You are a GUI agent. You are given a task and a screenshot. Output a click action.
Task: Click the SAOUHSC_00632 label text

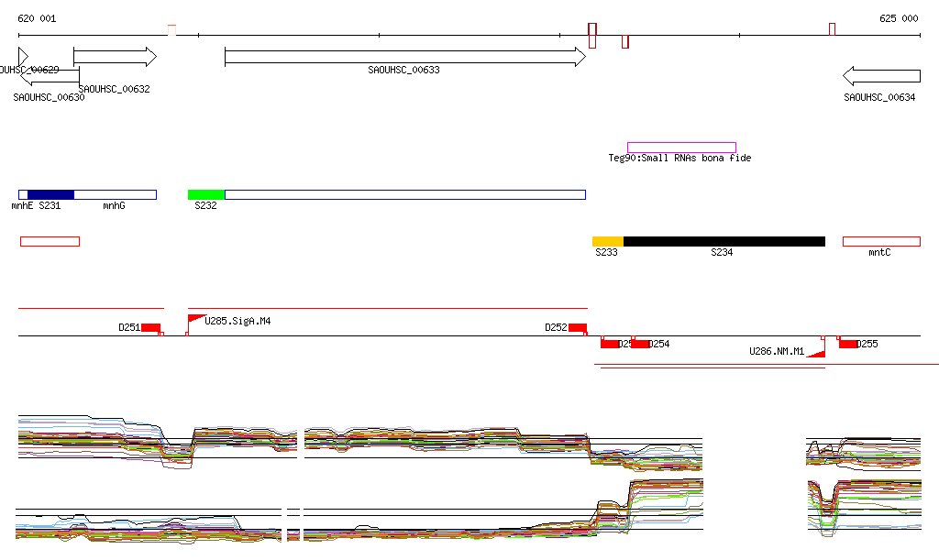pyautogui.click(x=114, y=89)
